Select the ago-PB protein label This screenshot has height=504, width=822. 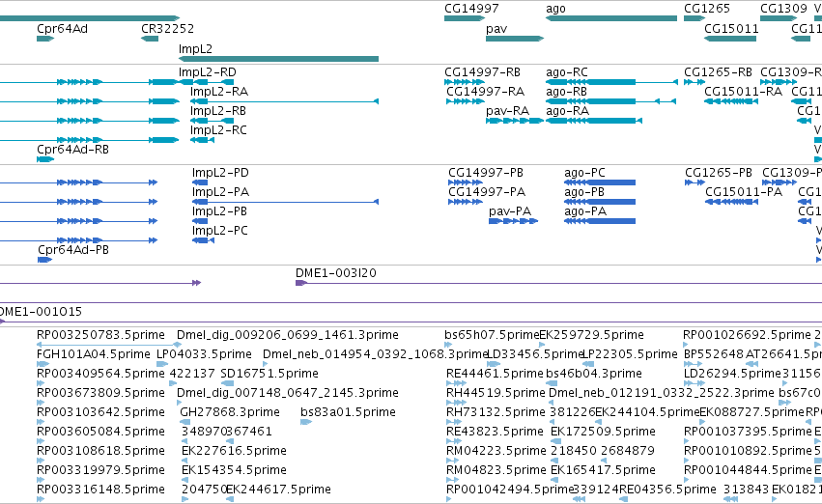(x=584, y=192)
